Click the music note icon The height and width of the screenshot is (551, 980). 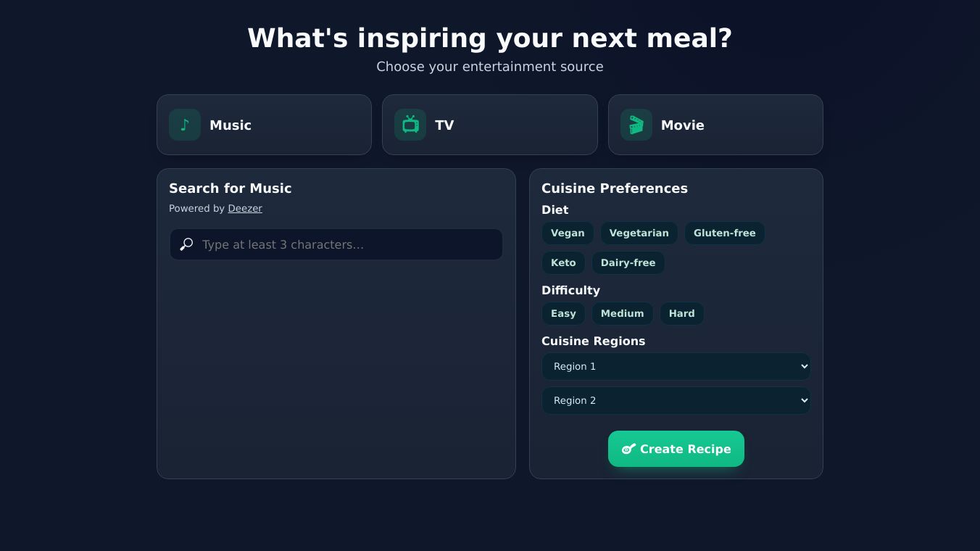point(185,125)
